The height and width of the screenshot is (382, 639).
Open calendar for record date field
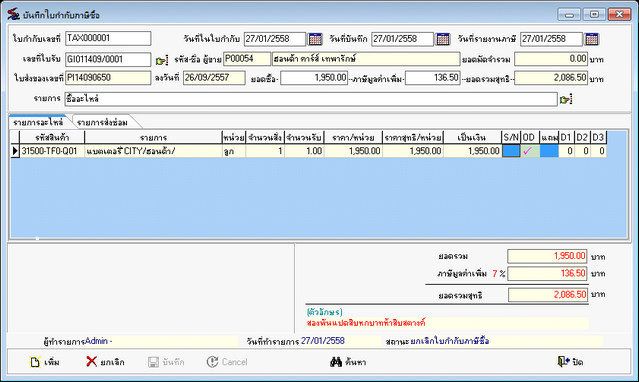point(443,39)
